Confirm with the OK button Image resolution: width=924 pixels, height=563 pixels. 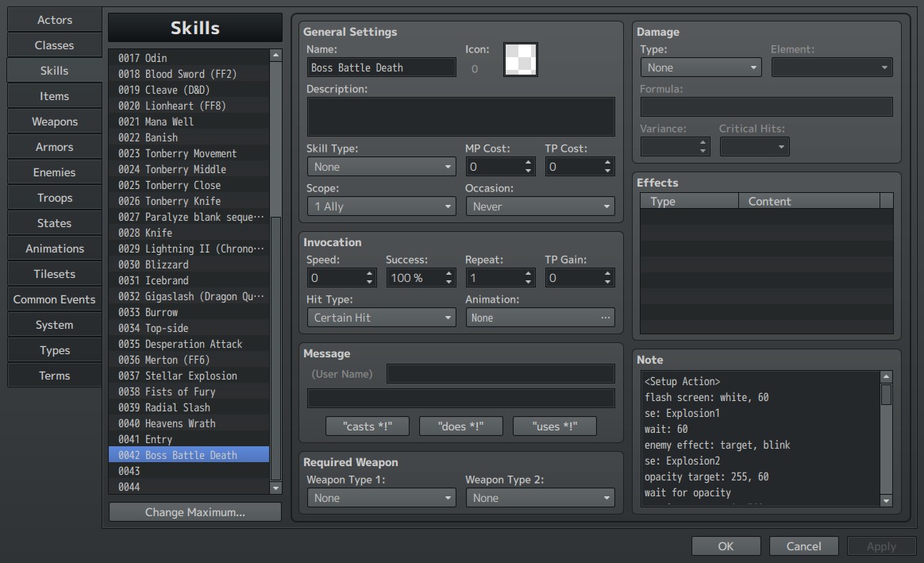[726, 546]
